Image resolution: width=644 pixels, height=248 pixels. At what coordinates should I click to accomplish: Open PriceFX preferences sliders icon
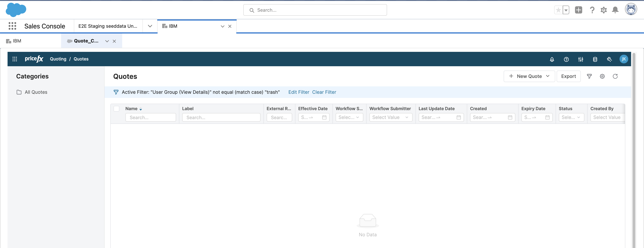pyautogui.click(x=581, y=59)
